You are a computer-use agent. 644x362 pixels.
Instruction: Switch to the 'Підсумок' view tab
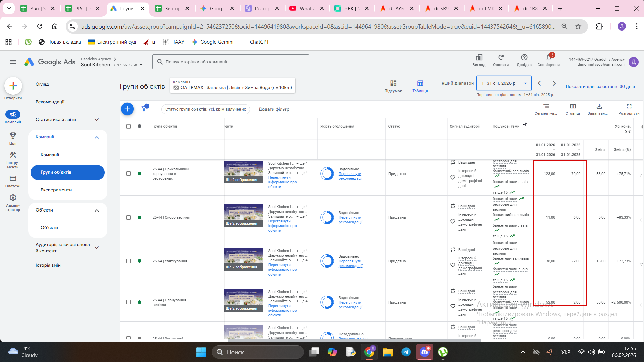[x=393, y=86]
